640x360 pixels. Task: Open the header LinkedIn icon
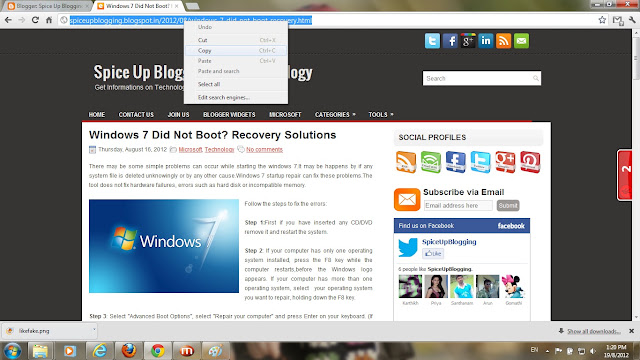486,41
